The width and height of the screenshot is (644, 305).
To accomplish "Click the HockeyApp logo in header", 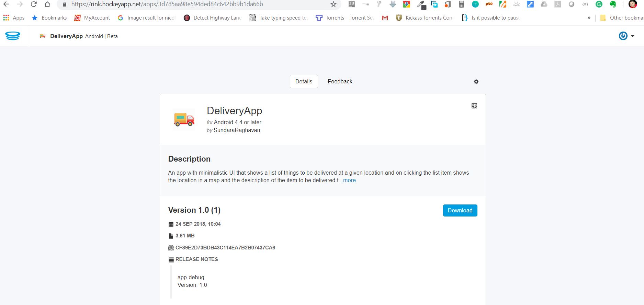I will tap(13, 36).
